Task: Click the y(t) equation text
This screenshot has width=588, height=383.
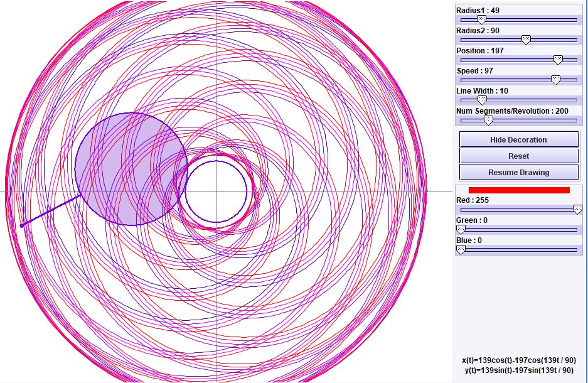Action: coord(519,370)
